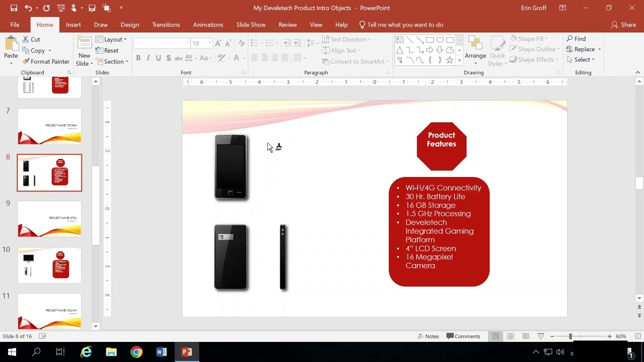Collapse the ribbon arrow
644x362 pixels.
638,73
